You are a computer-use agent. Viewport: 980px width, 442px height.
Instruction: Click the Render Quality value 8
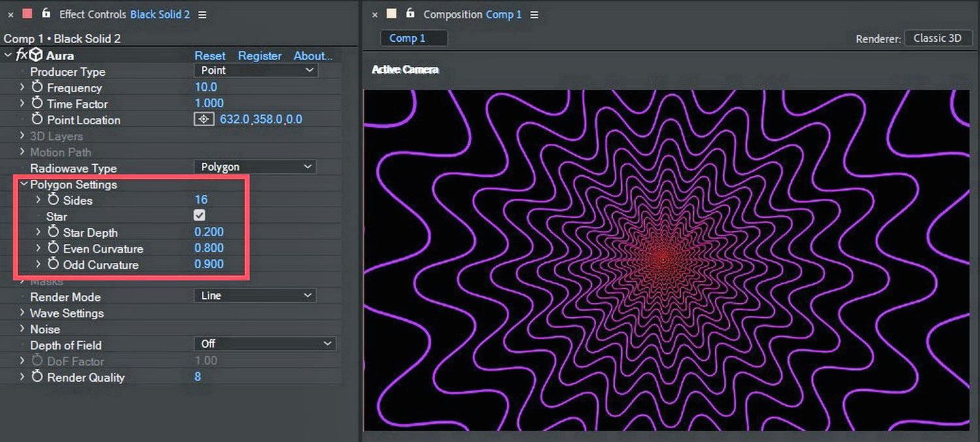(x=198, y=377)
